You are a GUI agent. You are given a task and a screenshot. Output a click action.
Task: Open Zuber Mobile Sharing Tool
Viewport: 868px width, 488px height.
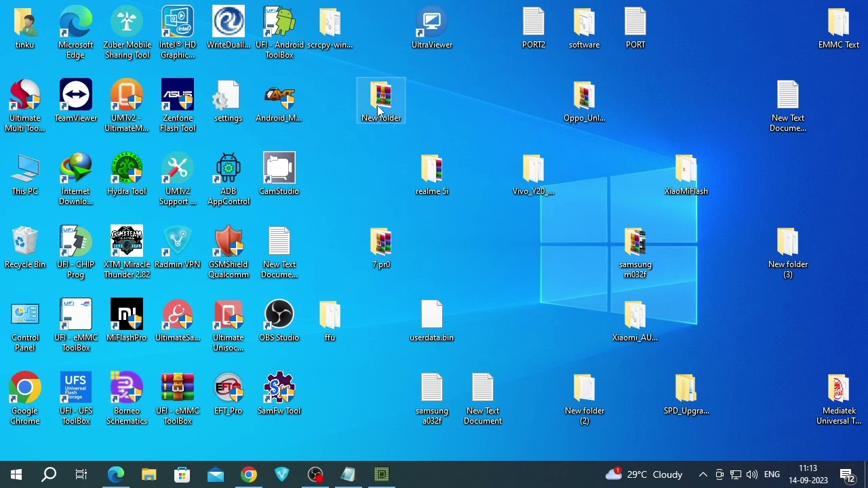point(127,33)
